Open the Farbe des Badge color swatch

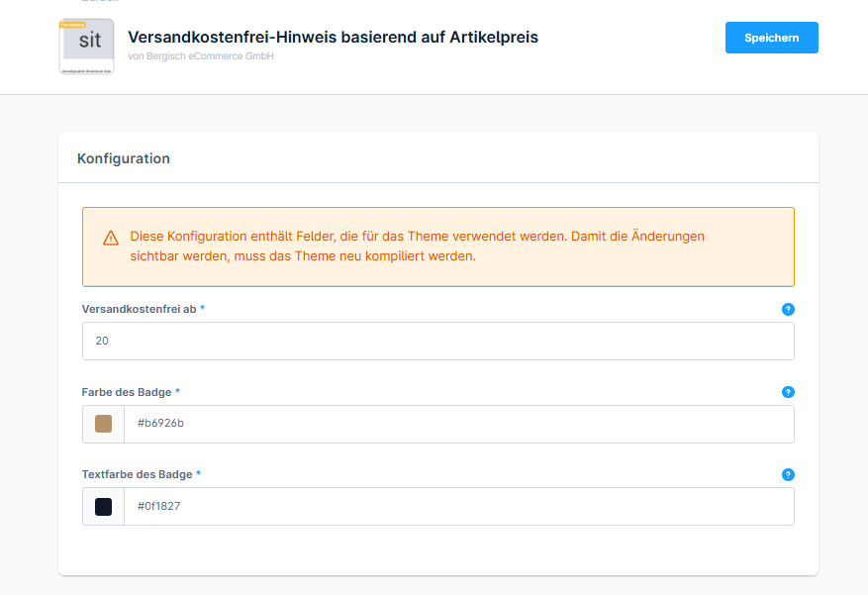click(103, 424)
